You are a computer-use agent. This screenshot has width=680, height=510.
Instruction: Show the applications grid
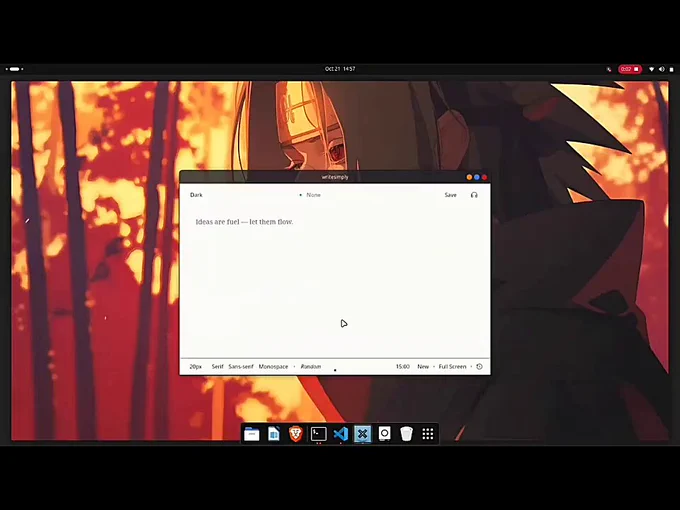(x=428, y=434)
